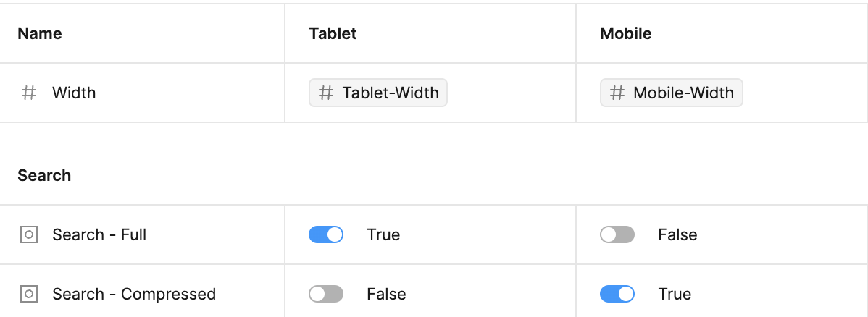Screen dimensions: 868x317
Task: Enable Search - Full Mobile toggle
Action: tap(617, 234)
